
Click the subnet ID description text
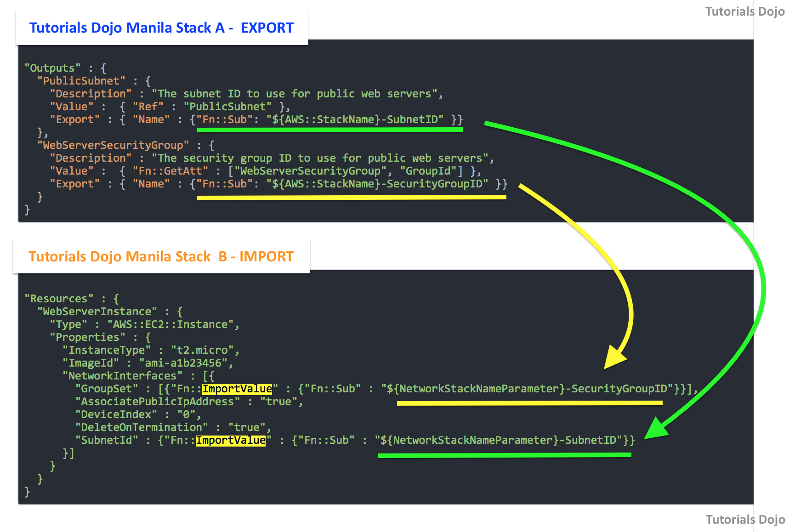coord(294,94)
